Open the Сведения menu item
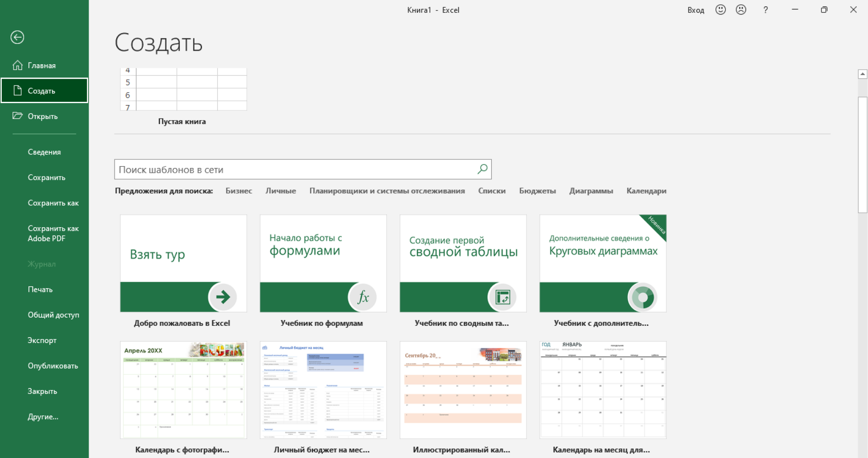 (44, 152)
